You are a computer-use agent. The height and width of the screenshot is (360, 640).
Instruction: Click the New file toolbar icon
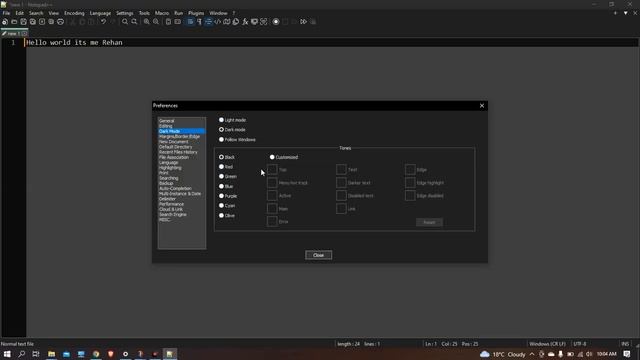click(5, 22)
